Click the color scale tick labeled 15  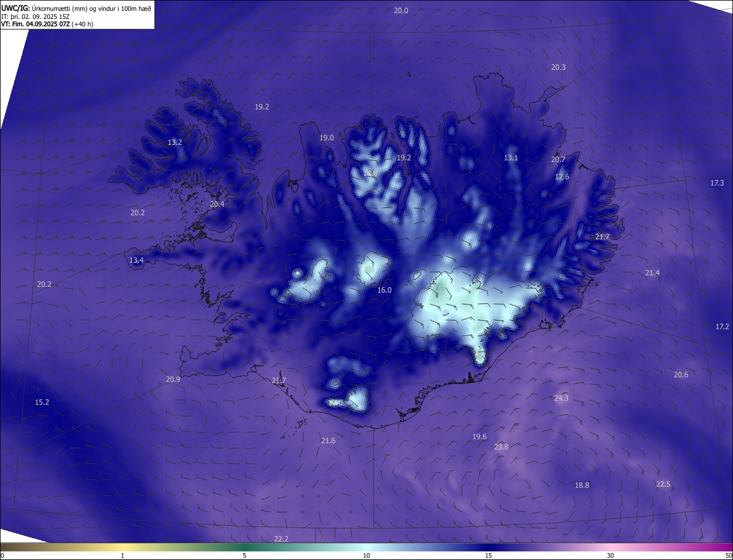pyautogui.click(x=488, y=556)
